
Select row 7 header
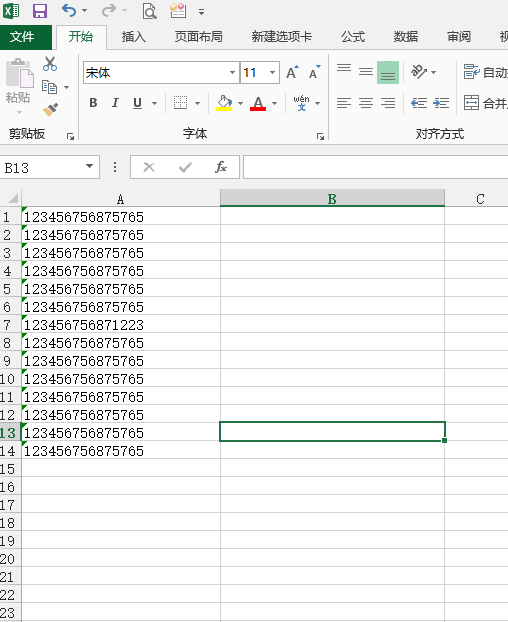pyautogui.click(x=10, y=325)
